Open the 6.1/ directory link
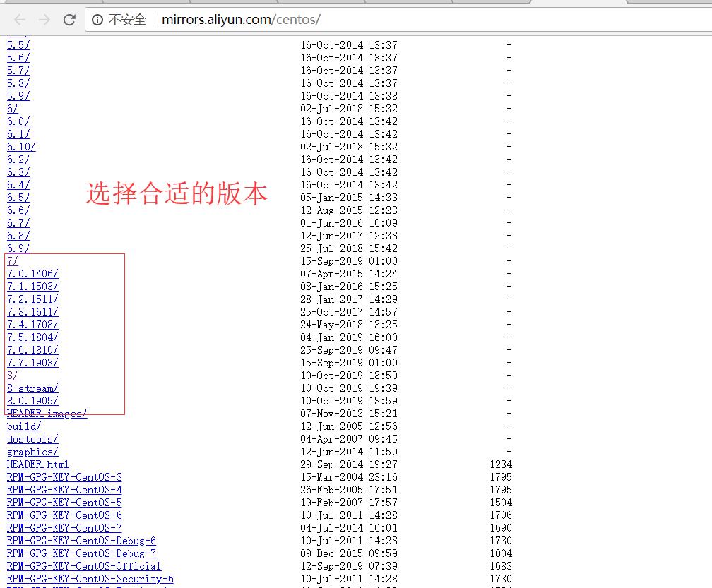Image resolution: width=712 pixels, height=588 pixels. point(18,134)
